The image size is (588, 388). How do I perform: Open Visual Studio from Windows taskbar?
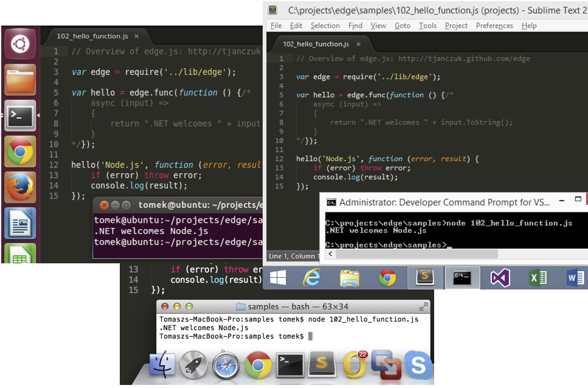pos(500,278)
